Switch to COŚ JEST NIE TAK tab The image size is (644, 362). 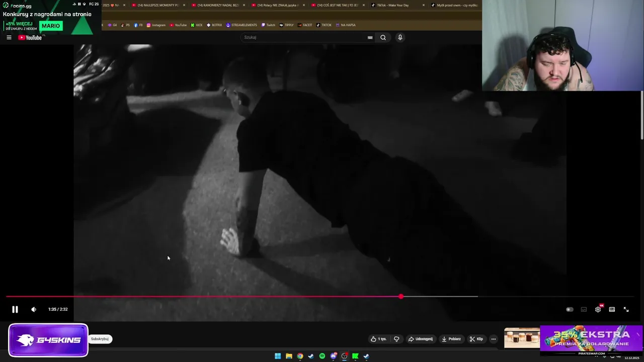coord(337,5)
